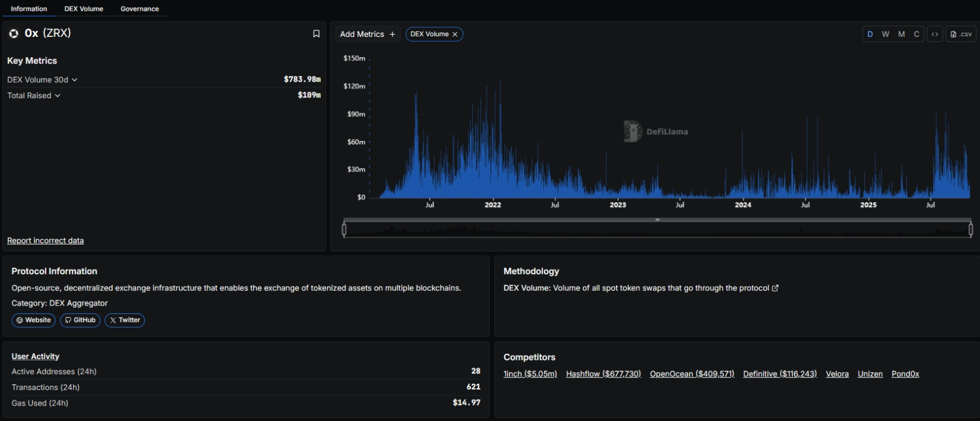Open the methodology external link icon
980x421 pixels.
pos(775,288)
